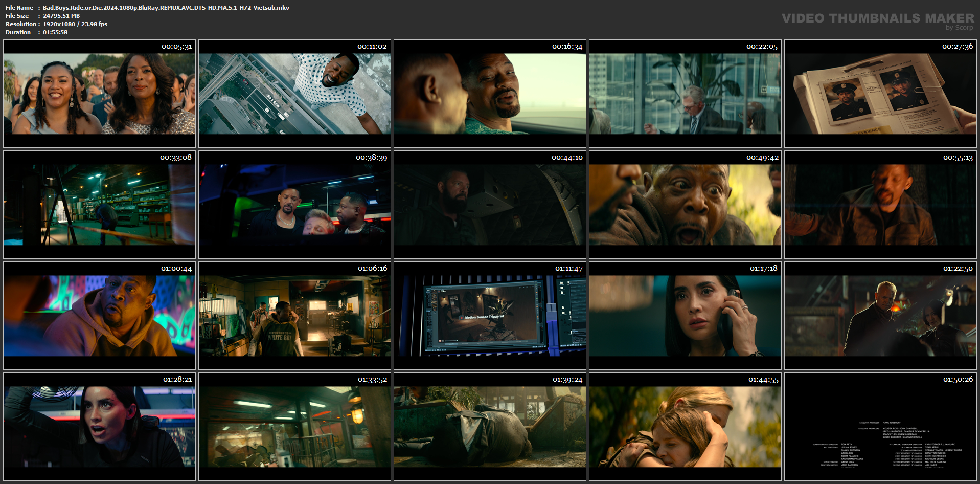Click the file size value 24795.51 MB

pyautogui.click(x=61, y=16)
